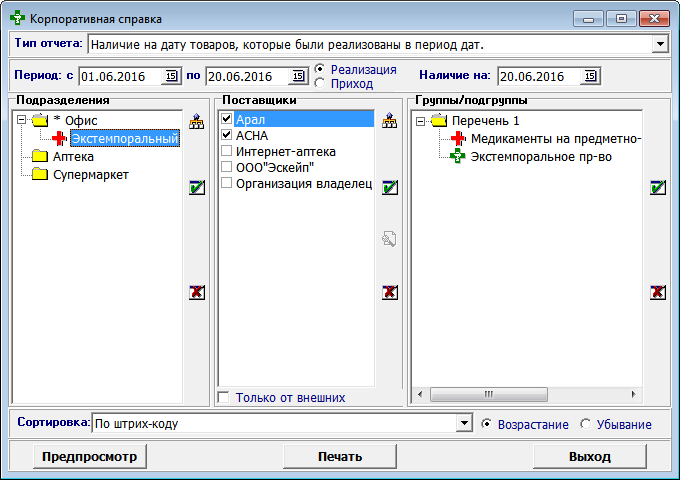Collapse the Перечень 1 tree node
This screenshot has height=480, width=680.
pyautogui.click(x=420, y=121)
